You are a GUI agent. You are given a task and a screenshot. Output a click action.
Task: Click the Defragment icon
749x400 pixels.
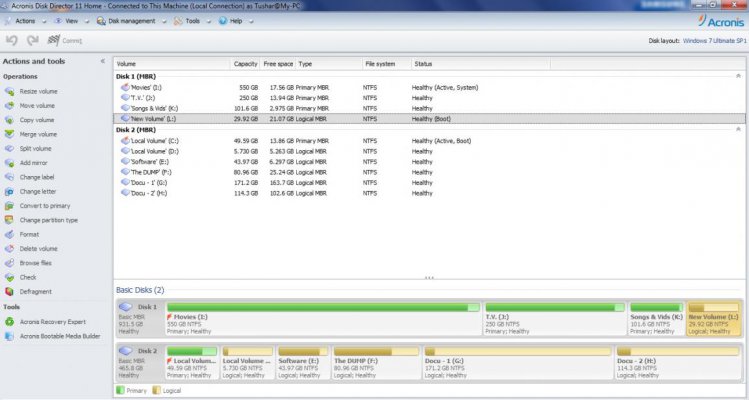(9, 292)
